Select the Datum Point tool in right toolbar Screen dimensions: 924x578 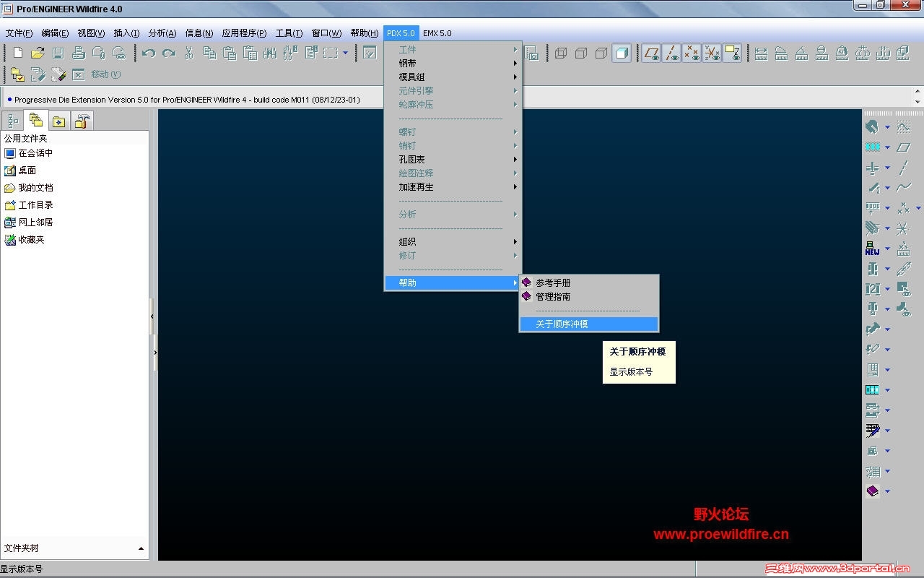[903, 208]
